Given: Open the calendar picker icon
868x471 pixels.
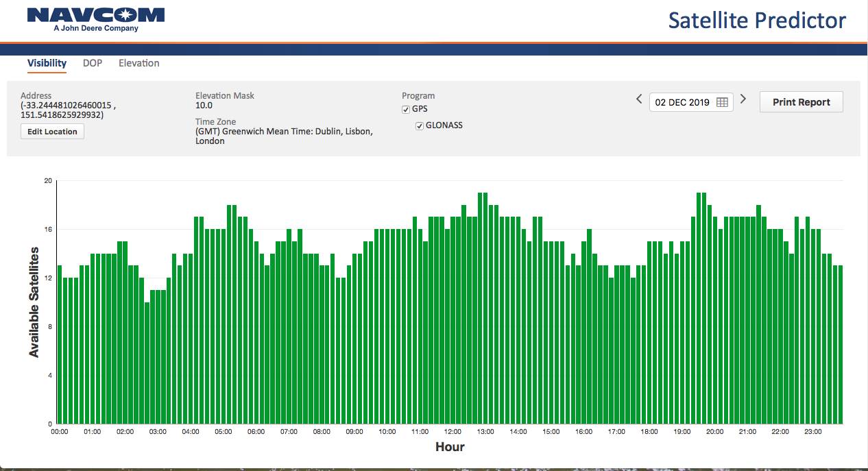Looking at the screenshot, I should point(722,102).
